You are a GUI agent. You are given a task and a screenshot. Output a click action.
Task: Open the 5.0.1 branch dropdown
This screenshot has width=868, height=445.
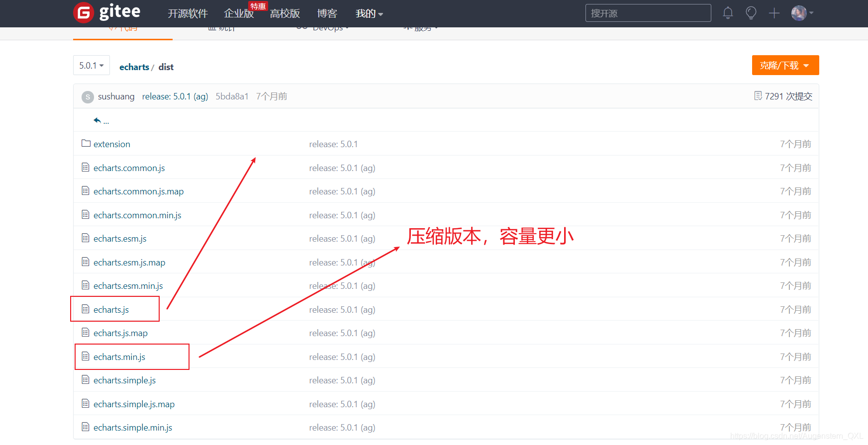(x=92, y=65)
